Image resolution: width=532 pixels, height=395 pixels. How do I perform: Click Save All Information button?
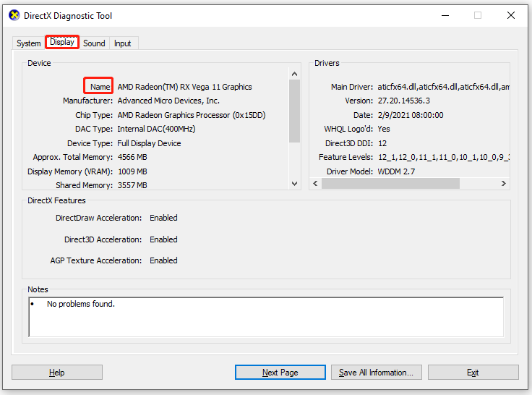[x=377, y=373]
